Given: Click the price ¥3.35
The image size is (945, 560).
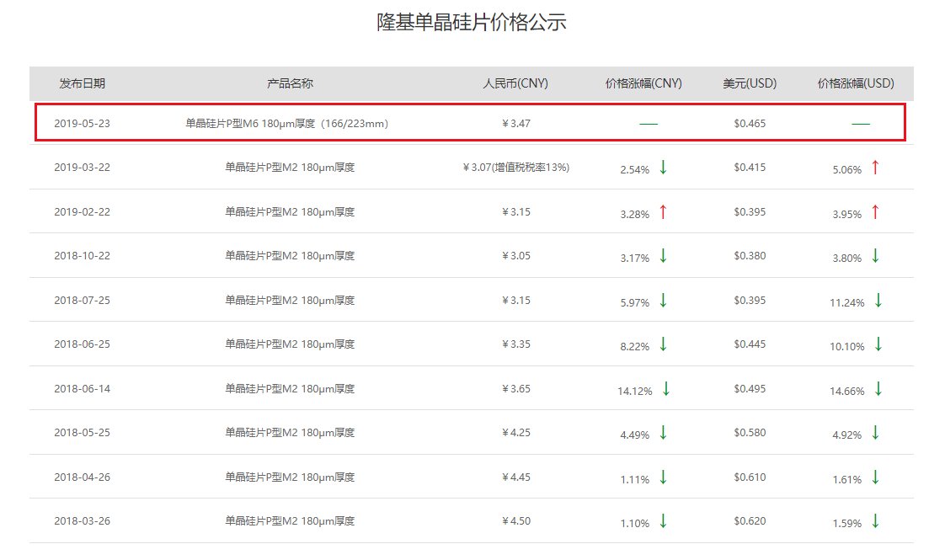Looking at the screenshot, I should coord(516,344).
